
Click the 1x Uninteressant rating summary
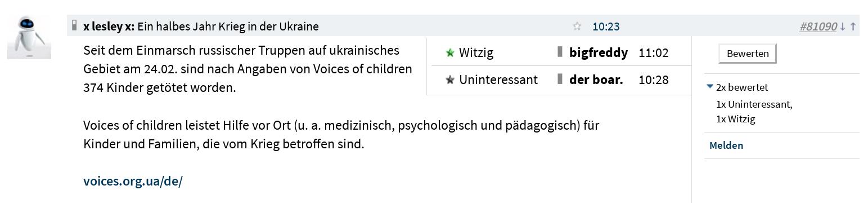(x=754, y=104)
